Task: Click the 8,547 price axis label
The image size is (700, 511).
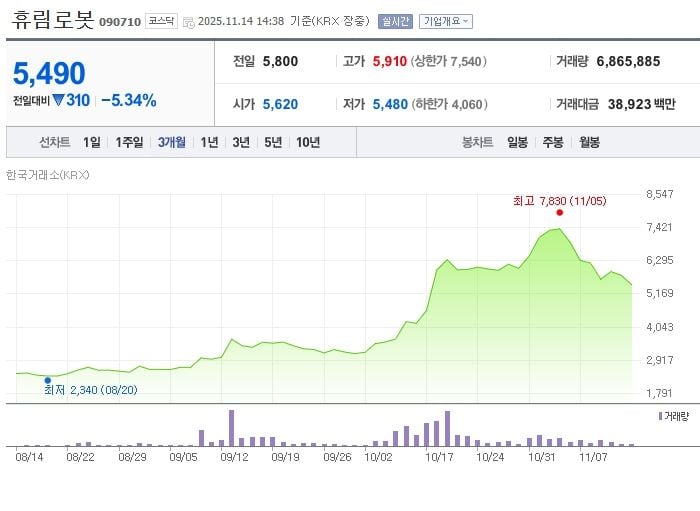Action: click(x=659, y=194)
